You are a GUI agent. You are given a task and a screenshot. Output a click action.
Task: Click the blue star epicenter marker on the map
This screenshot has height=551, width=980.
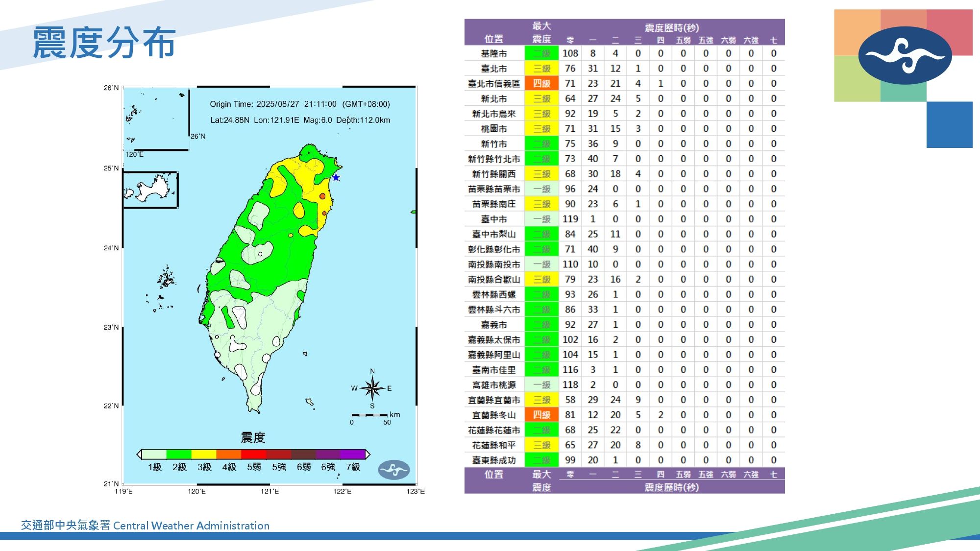(336, 177)
